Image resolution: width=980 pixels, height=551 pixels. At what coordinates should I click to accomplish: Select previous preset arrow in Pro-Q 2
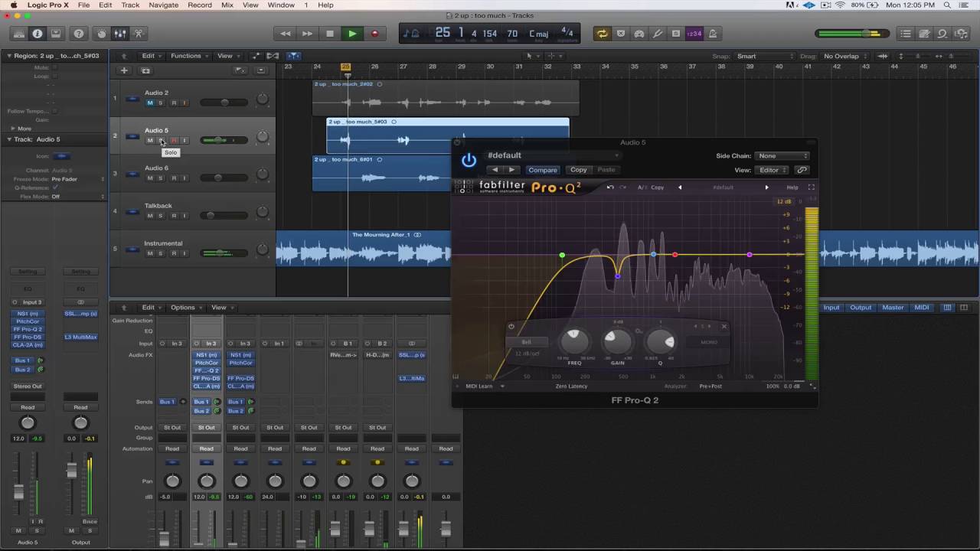click(679, 187)
